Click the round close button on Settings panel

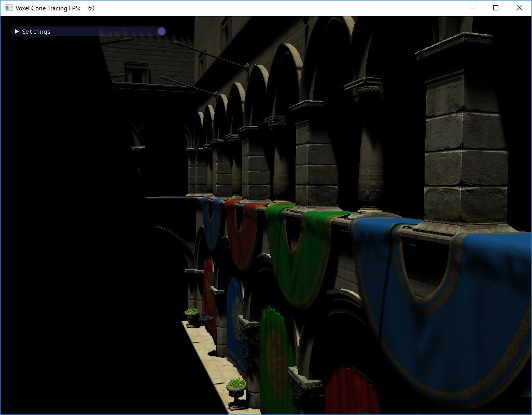tap(161, 32)
